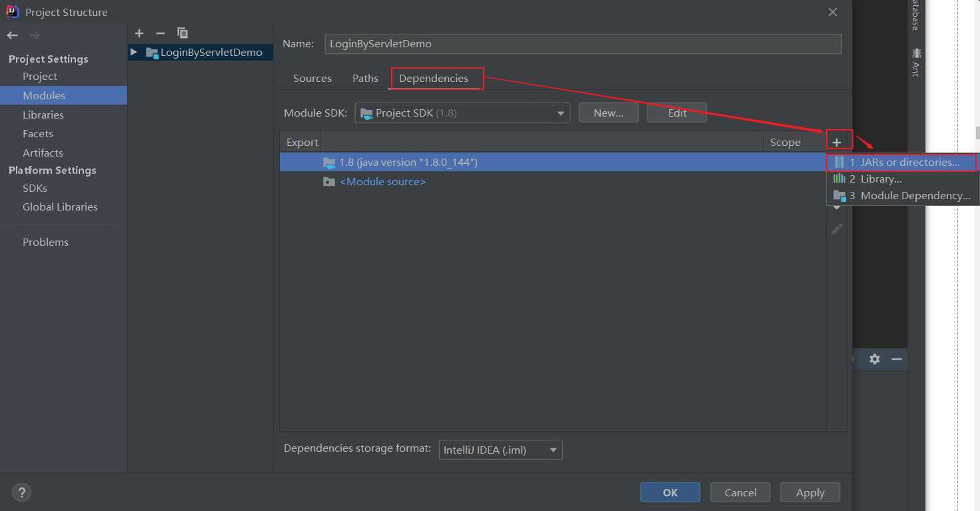The width and height of the screenshot is (980, 511).
Task: Click the module Name input field
Action: pos(583,44)
